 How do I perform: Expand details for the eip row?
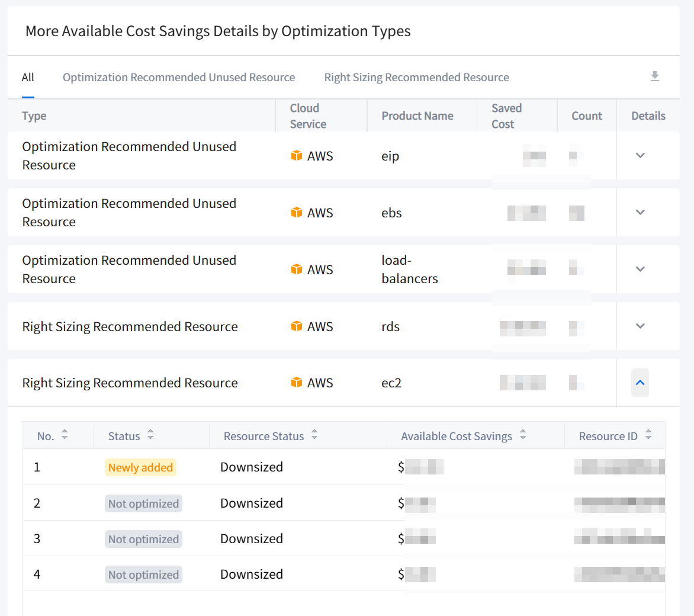pyautogui.click(x=640, y=156)
